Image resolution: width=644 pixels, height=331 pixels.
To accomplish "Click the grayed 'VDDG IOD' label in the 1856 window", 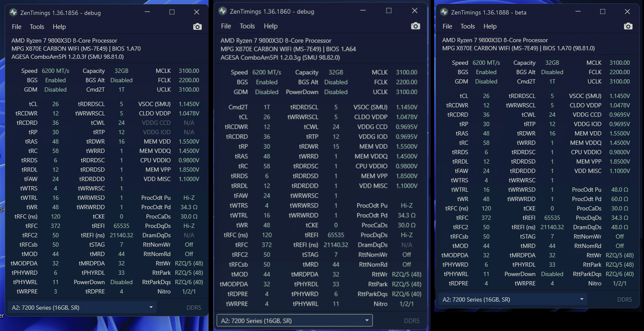I will 156,132.
